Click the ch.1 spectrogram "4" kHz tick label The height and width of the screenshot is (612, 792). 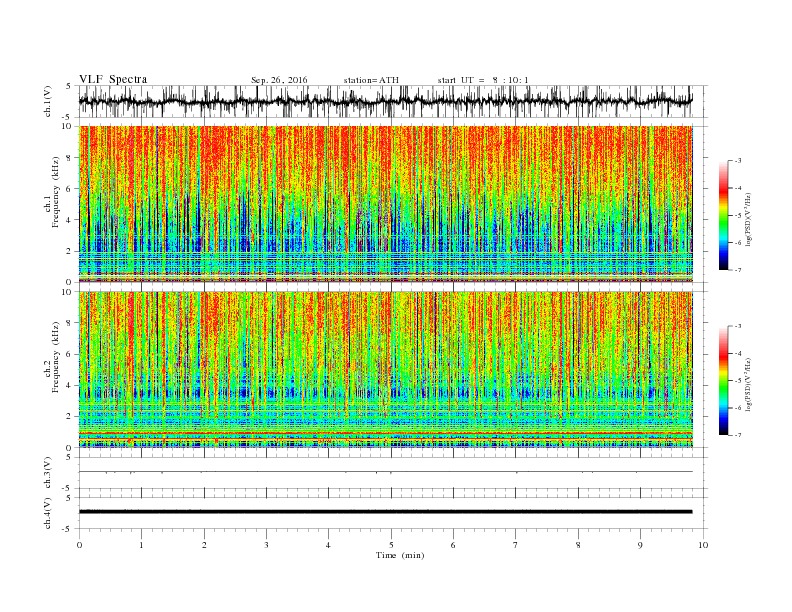tap(70, 220)
